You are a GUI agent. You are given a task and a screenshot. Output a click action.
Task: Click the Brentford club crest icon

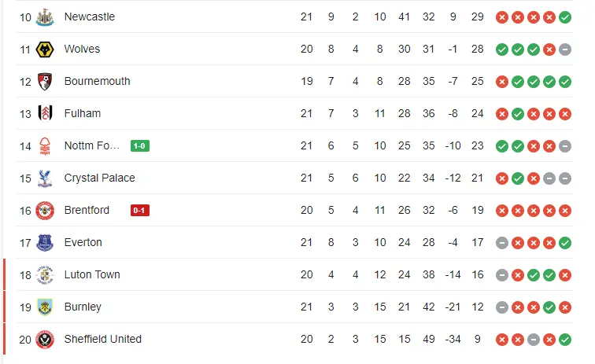coord(44,210)
